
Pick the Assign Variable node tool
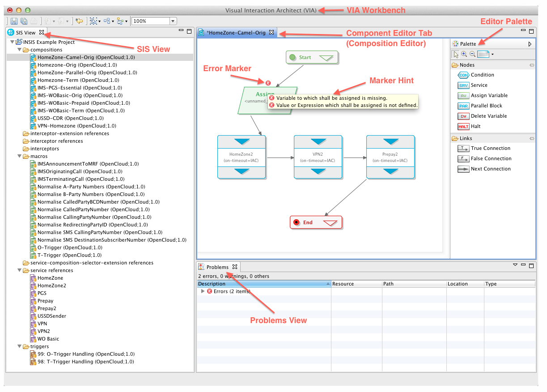(x=489, y=96)
